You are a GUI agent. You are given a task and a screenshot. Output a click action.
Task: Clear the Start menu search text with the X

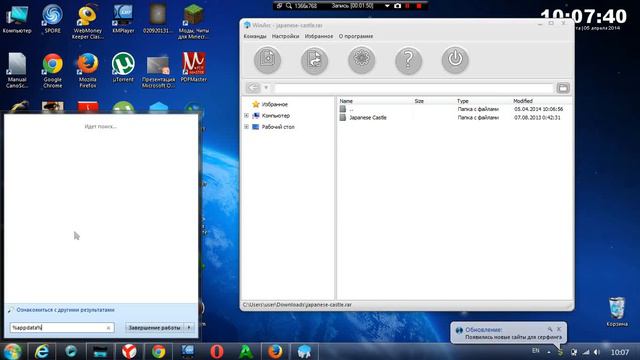click(x=108, y=328)
